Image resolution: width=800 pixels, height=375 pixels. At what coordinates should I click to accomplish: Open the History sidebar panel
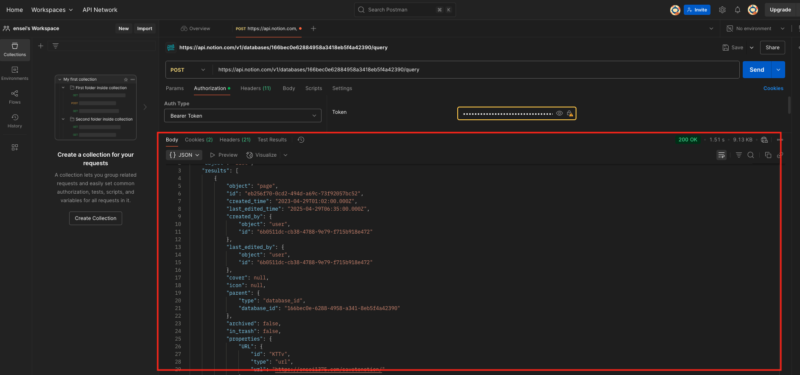pyautogui.click(x=15, y=121)
